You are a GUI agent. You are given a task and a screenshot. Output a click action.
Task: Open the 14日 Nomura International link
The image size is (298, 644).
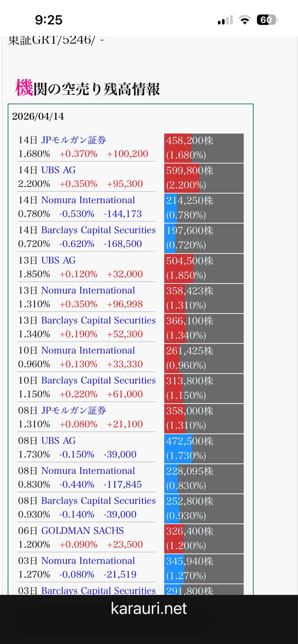click(88, 200)
